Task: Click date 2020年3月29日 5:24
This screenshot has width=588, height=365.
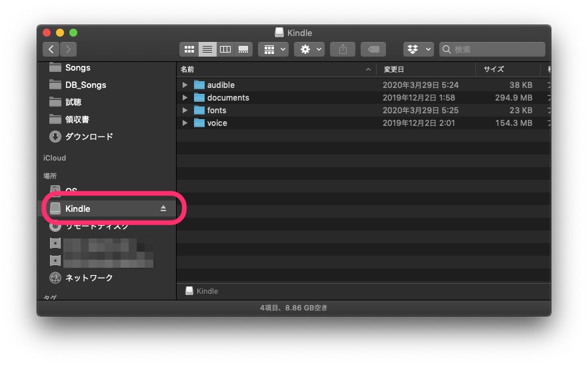Action: 421,85
